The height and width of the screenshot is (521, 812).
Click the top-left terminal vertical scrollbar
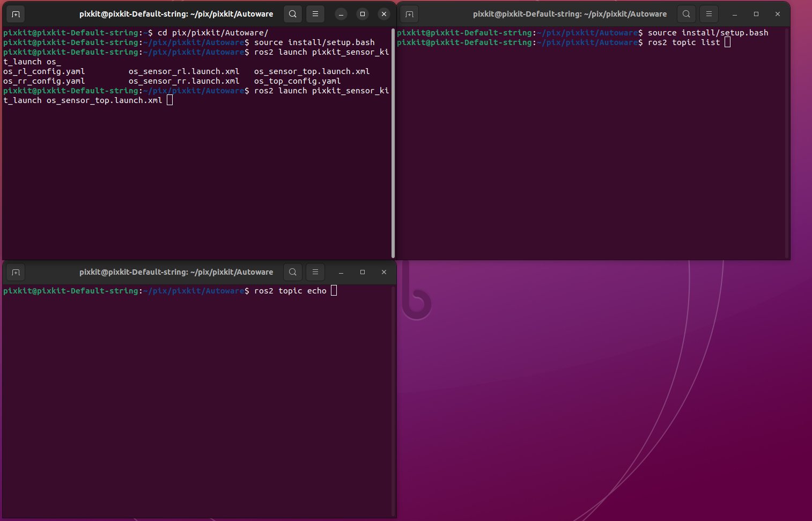tap(393, 143)
